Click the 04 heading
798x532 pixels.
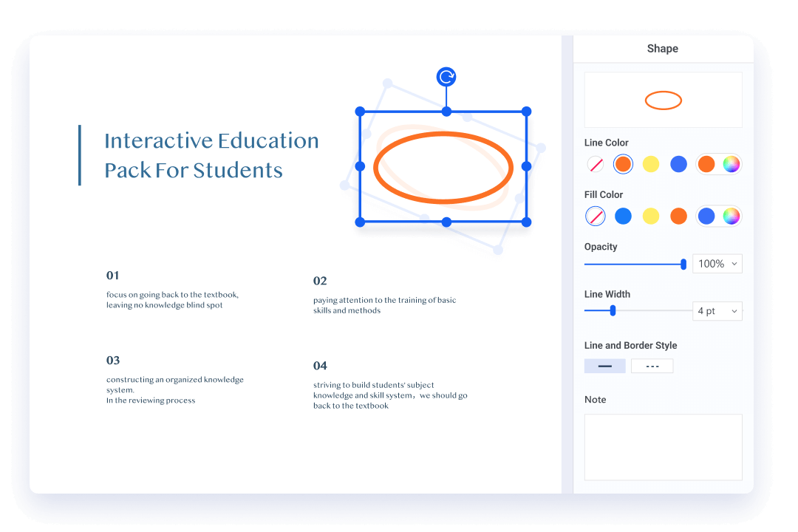(320, 366)
